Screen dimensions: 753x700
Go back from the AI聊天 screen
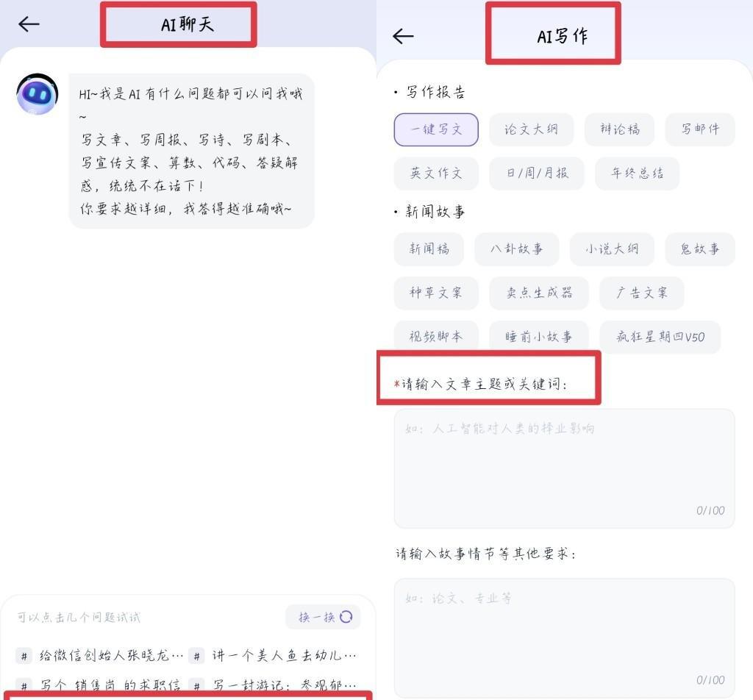pos(29,24)
